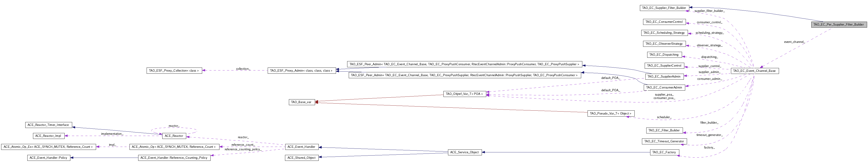Click TAO_ESF_Peer_Admin node ending with TAO_EC_ProxyPushSupplier

(x=464, y=64)
